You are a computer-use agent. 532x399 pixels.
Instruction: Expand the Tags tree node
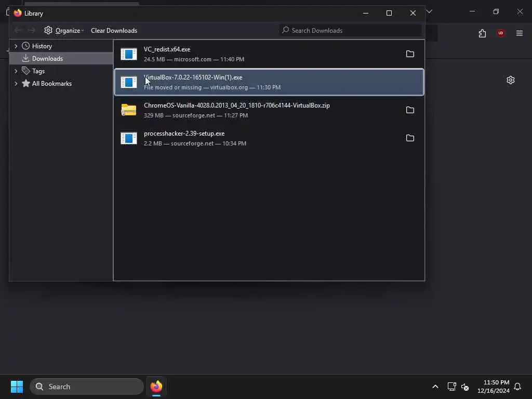pos(16,71)
